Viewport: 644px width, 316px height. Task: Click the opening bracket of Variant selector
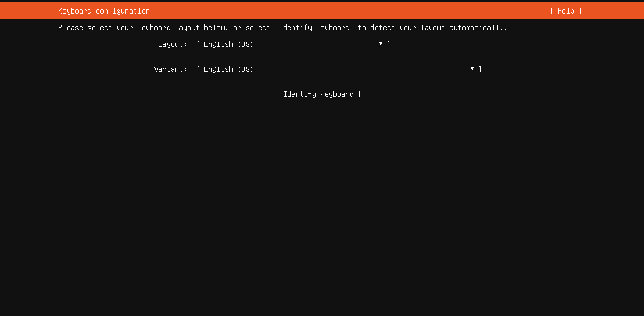point(198,69)
